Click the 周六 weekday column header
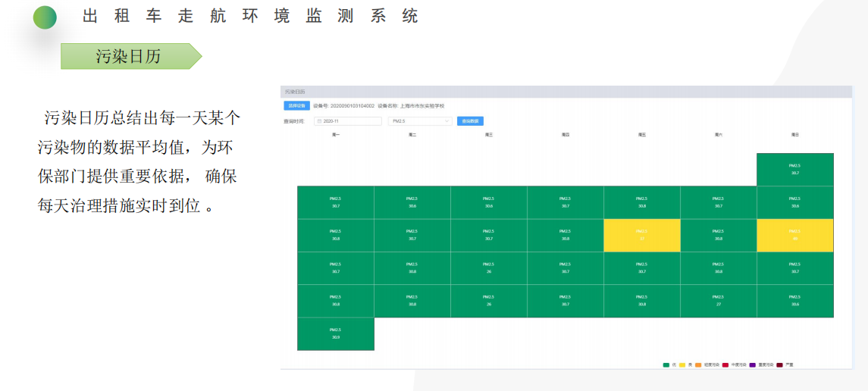 point(719,134)
